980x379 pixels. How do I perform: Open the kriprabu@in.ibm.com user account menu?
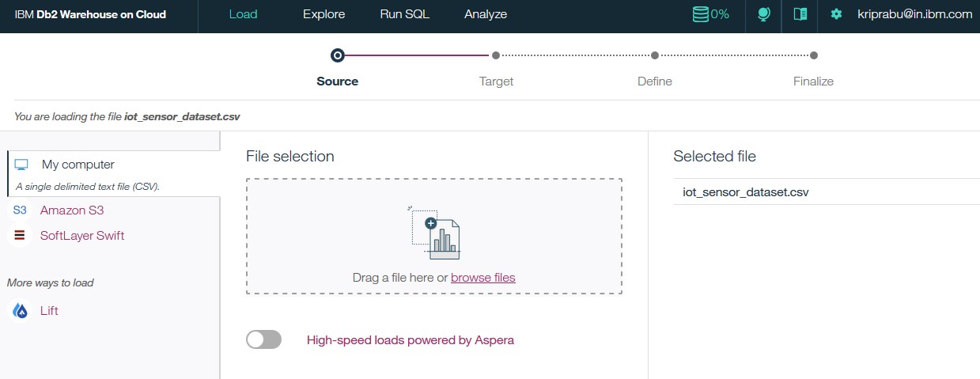(914, 14)
